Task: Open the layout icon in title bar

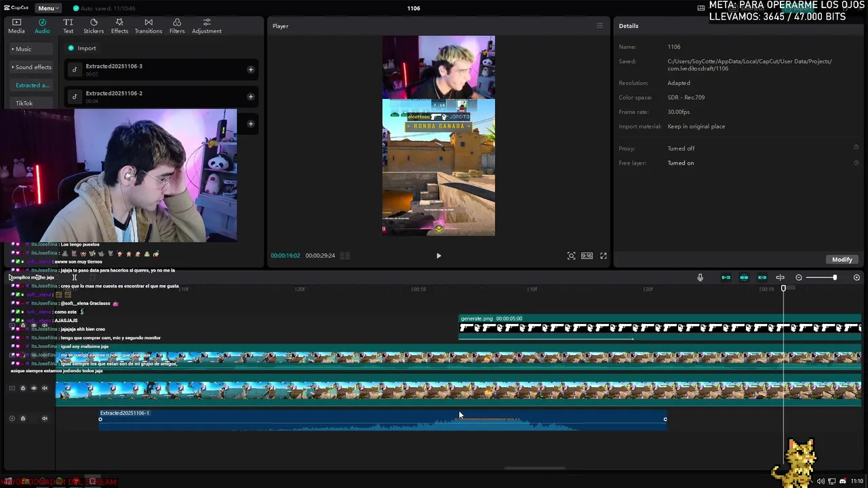Action: coord(701,8)
